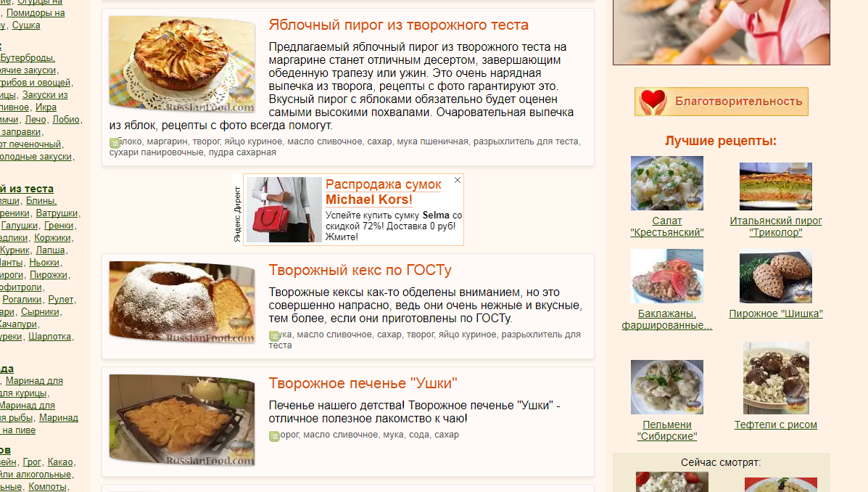Viewport: 868px width, 492px height.
Task: Open Салат "Крестьянский" thumbnail image
Action: (667, 183)
